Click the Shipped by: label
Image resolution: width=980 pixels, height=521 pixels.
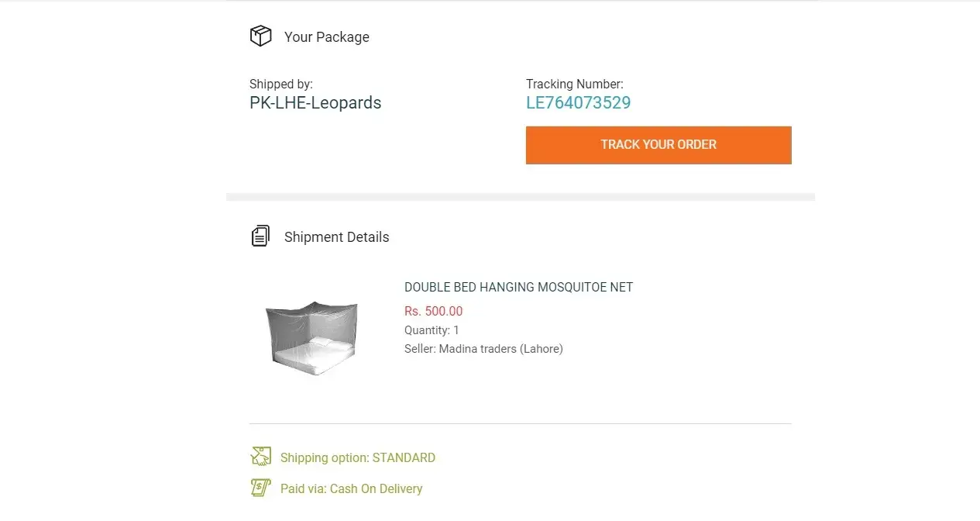pos(280,84)
